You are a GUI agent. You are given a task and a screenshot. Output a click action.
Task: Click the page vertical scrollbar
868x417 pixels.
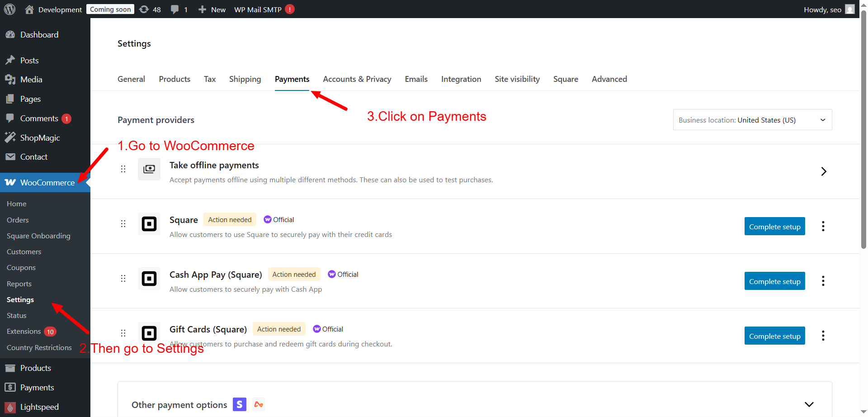point(863,130)
